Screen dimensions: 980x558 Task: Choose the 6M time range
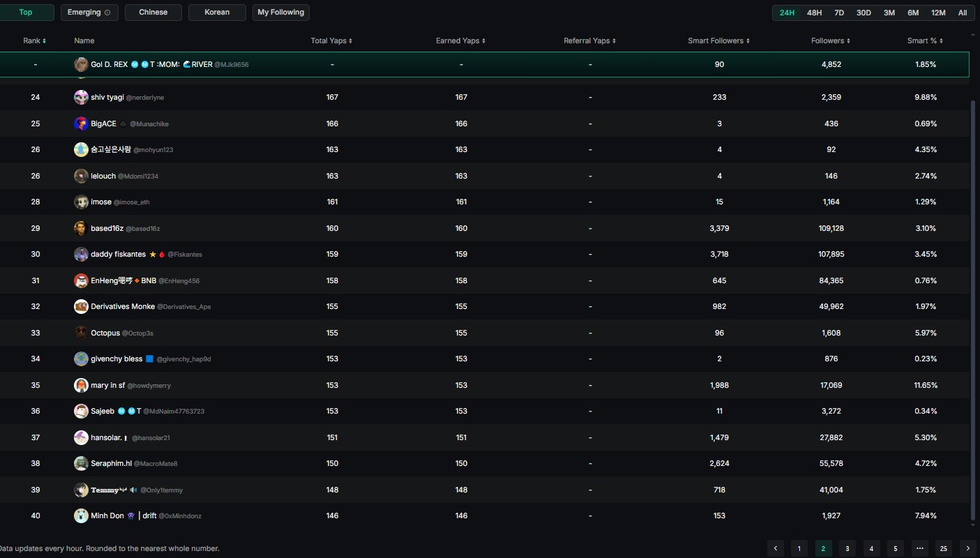pos(913,13)
